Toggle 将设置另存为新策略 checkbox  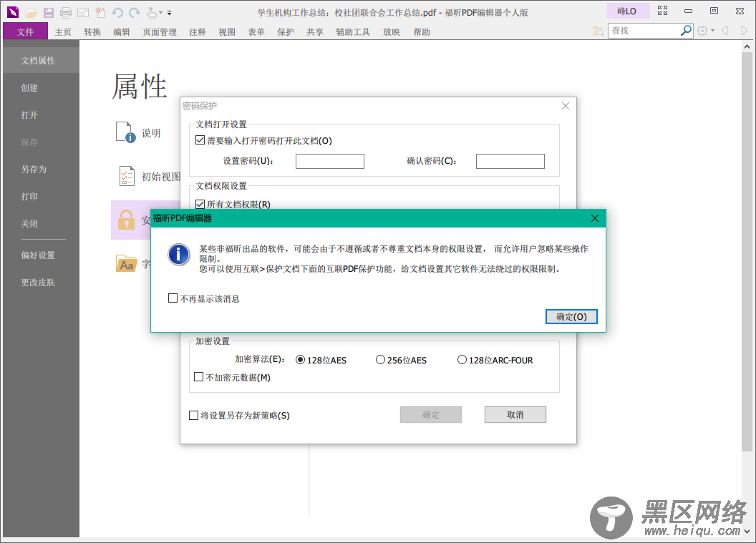[193, 415]
